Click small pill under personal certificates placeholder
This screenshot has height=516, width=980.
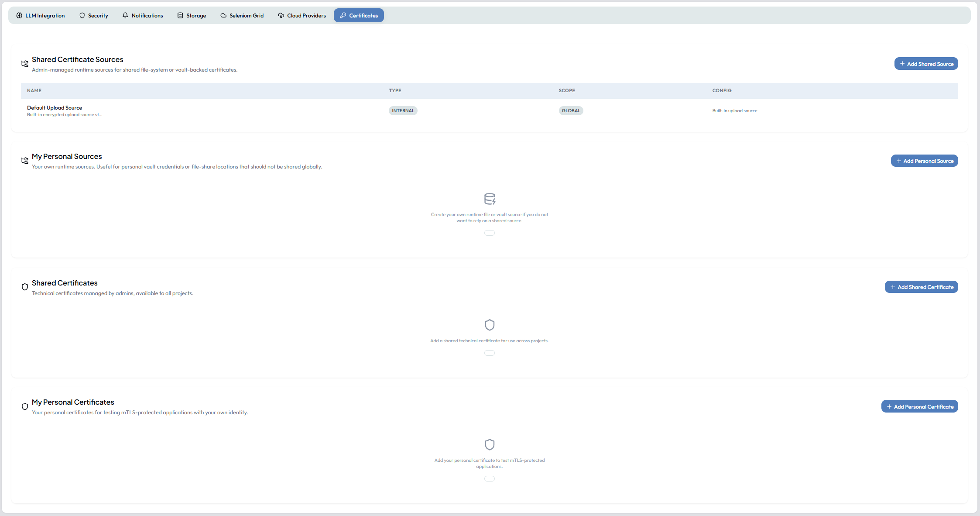coord(490,479)
